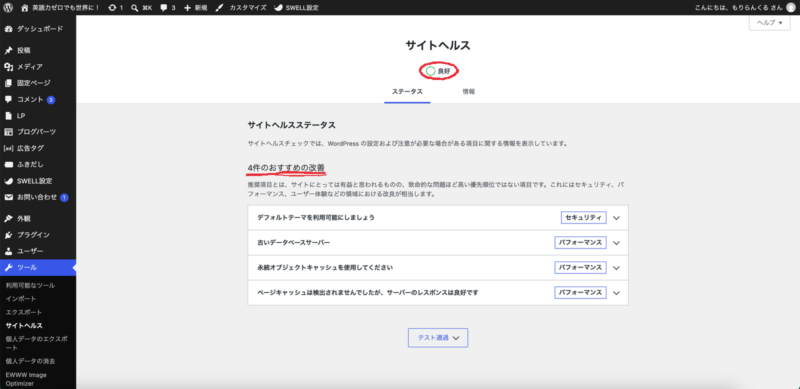Click the ツール wrench icon
This screenshot has height=389, width=800.
(x=8, y=268)
